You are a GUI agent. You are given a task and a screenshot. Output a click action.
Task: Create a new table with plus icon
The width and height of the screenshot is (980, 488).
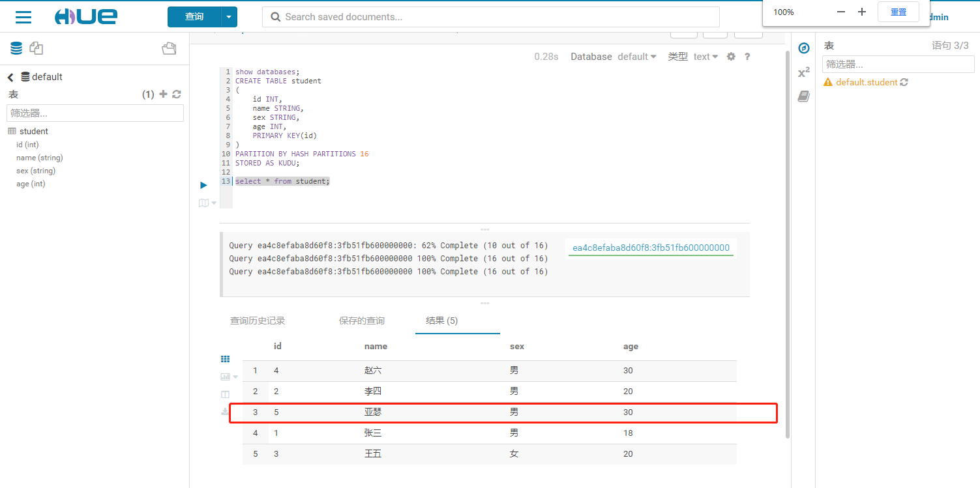[164, 94]
